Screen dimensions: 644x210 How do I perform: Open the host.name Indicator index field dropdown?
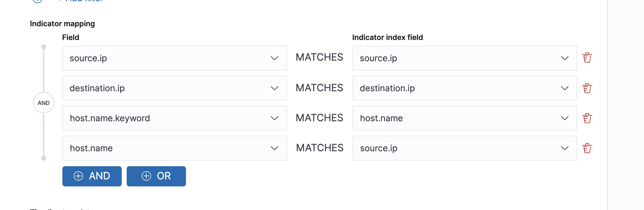pyautogui.click(x=465, y=118)
